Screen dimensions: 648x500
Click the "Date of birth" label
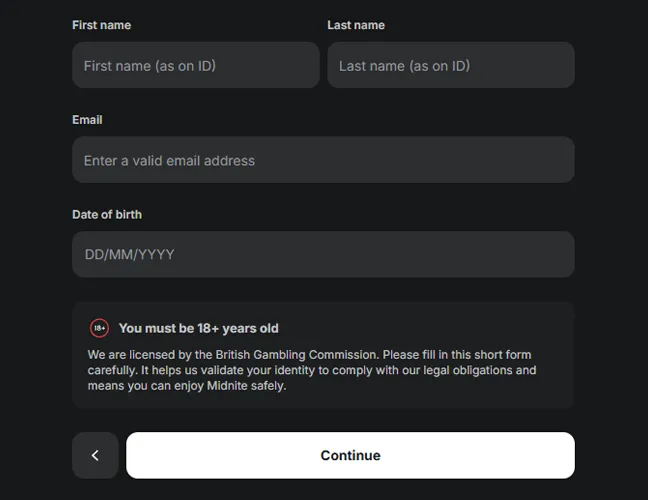pyautogui.click(x=107, y=214)
